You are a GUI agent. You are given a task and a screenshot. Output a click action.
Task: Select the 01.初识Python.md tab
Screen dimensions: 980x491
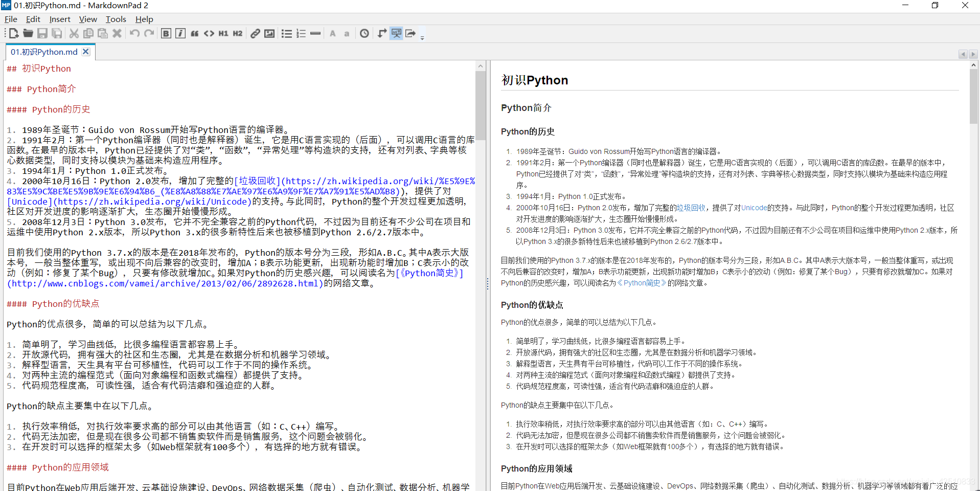(x=44, y=52)
